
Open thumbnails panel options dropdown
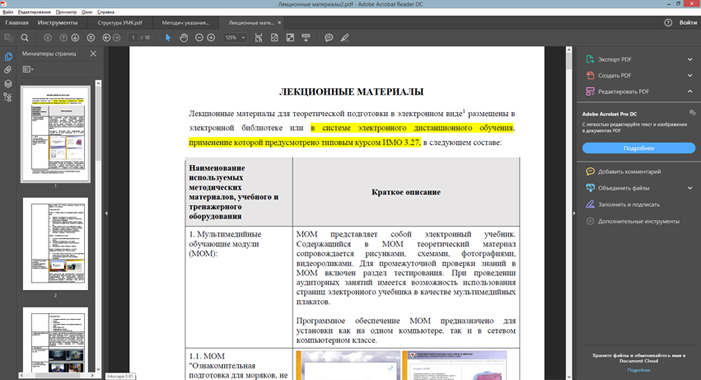coord(28,69)
